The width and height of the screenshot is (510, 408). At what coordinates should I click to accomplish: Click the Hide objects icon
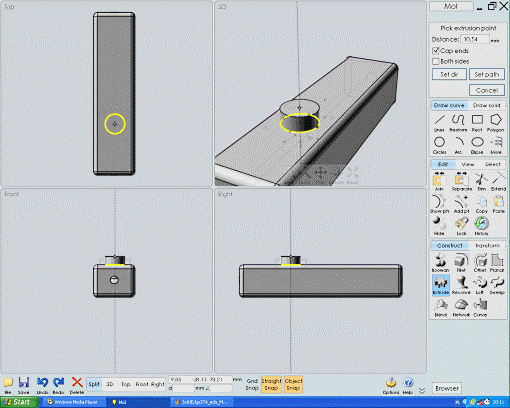tap(439, 226)
